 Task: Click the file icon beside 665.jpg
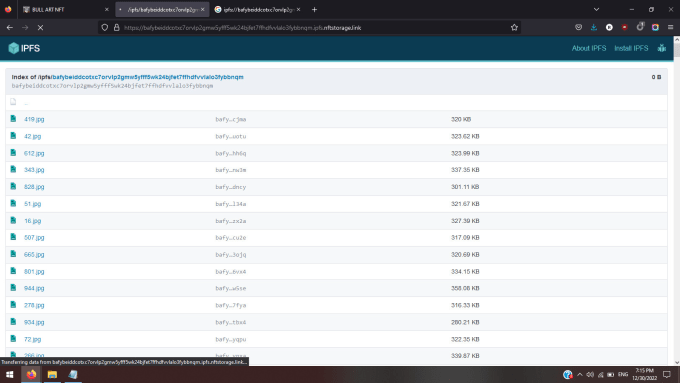tap(13, 254)
